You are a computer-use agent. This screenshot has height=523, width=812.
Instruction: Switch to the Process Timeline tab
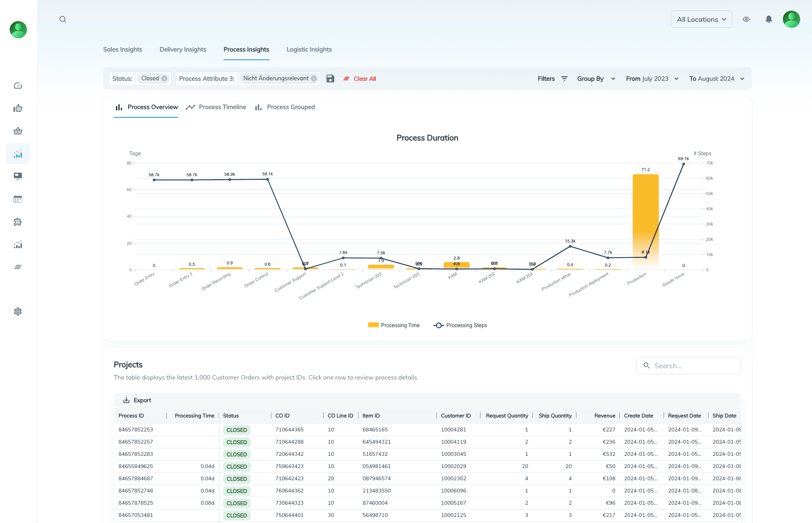point(216,107)
